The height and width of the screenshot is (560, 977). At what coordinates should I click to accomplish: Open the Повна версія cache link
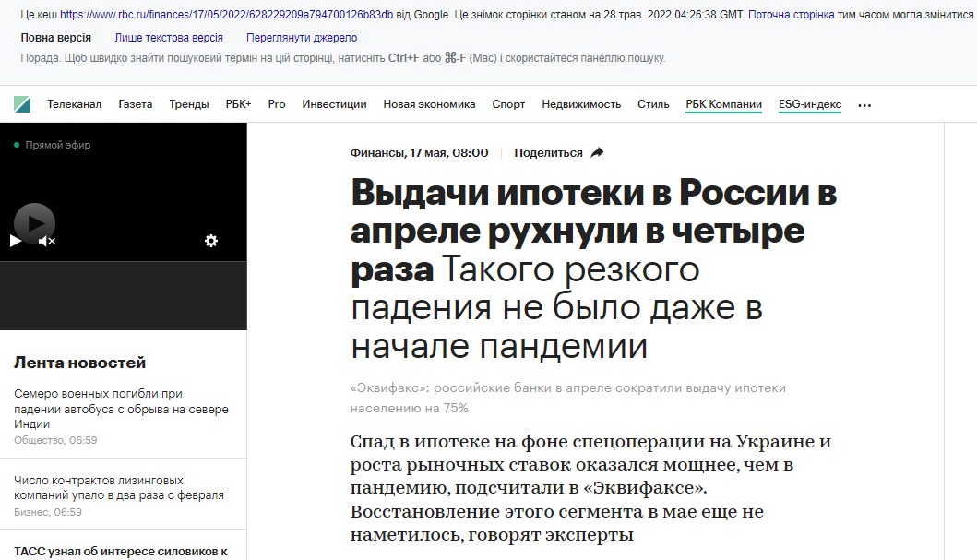56,38
